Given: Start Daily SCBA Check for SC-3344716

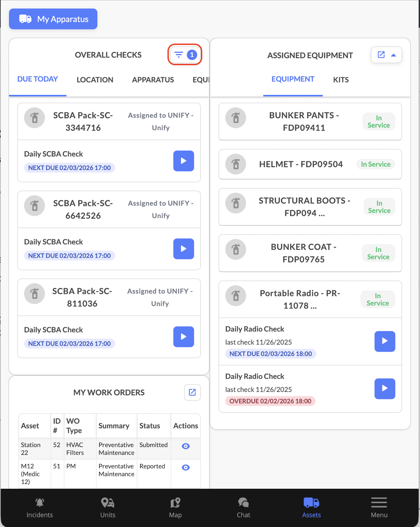Looking at the screenshot, I should (x=183, y=161).
